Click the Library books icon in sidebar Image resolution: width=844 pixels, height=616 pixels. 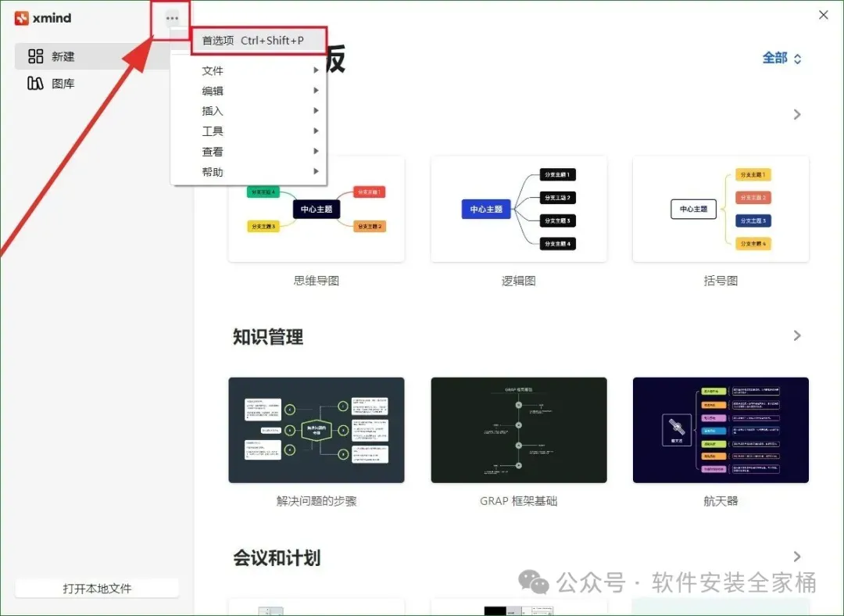pos(35,83)
